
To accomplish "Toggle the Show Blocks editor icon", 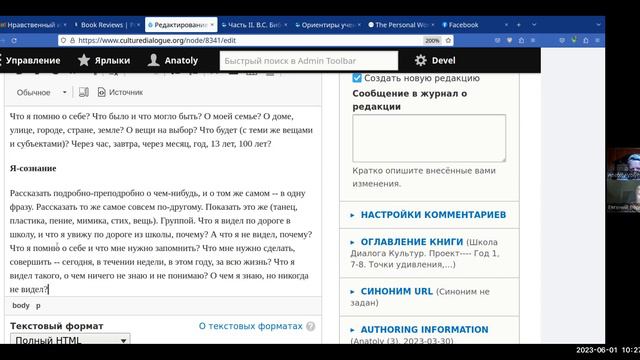I will click(x=84, y=92).
